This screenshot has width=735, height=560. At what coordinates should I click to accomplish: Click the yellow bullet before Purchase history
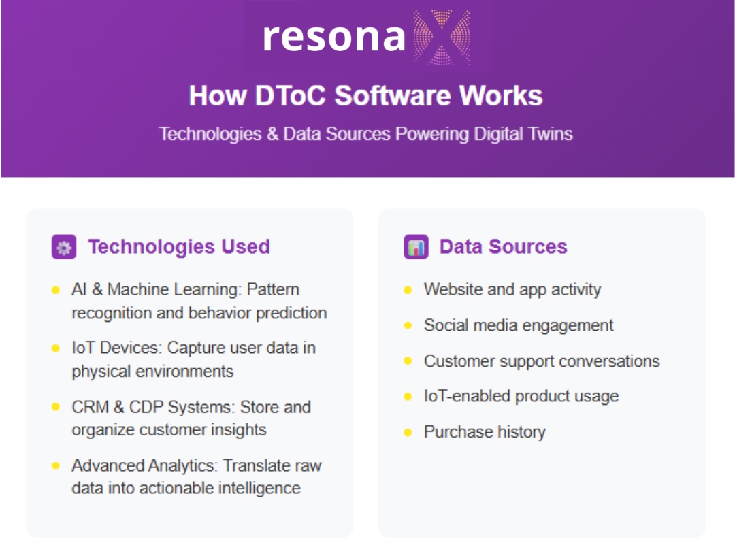(408, 433)
